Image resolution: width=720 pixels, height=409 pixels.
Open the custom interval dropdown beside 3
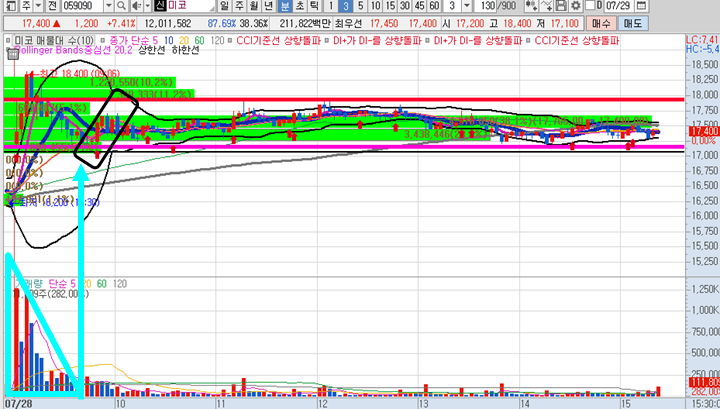(x=467, y=6)
